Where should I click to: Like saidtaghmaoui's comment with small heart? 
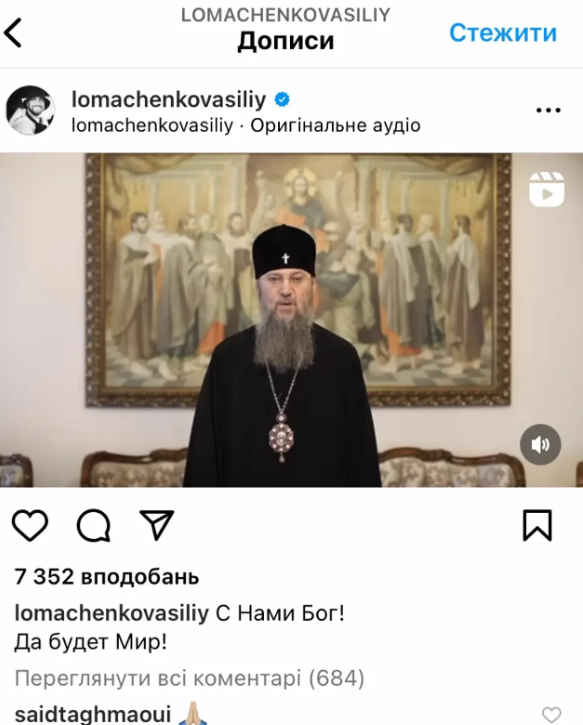click(x=551, y=715)
